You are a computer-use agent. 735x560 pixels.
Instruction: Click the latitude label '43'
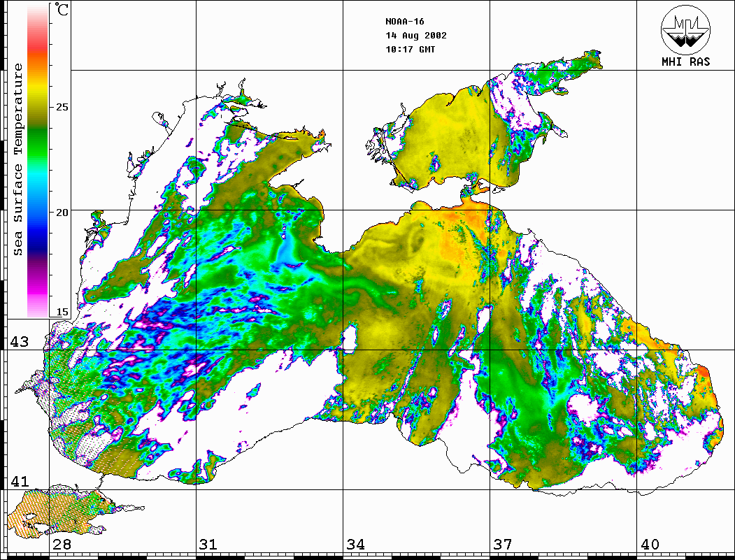coord(20,342)
